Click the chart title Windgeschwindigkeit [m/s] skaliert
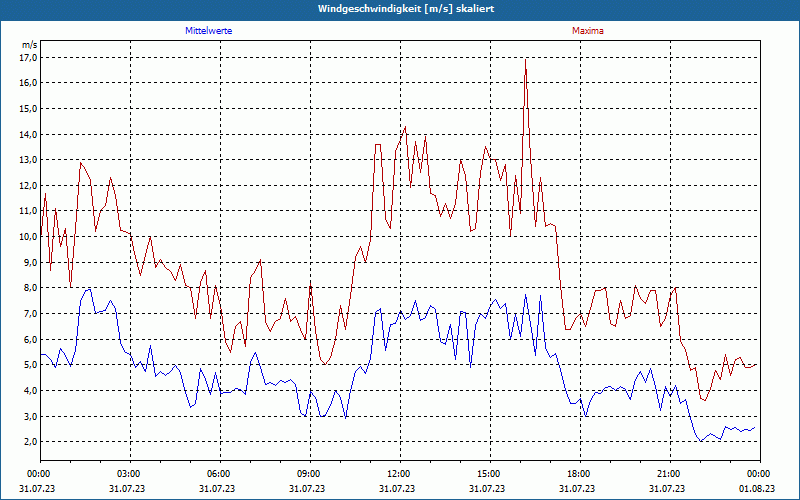The height and width of the screenshot is (500, 800). point(406,9)
